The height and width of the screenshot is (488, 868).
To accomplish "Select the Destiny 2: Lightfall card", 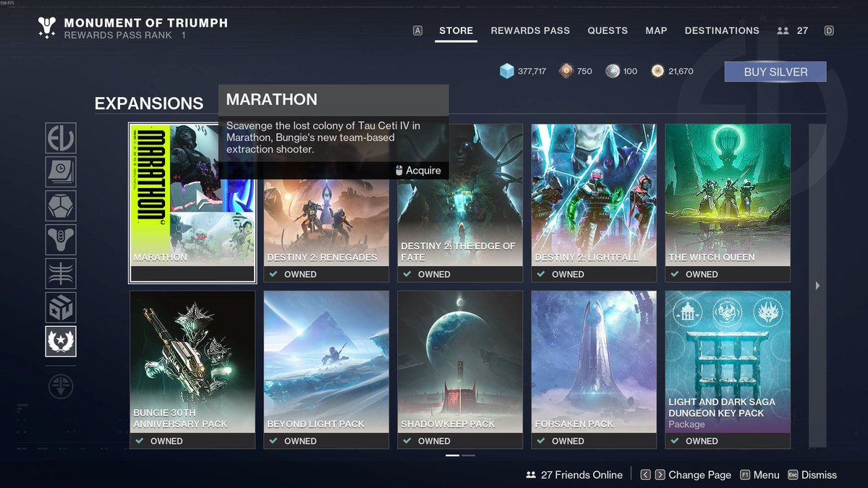I will tap(594, 202).
